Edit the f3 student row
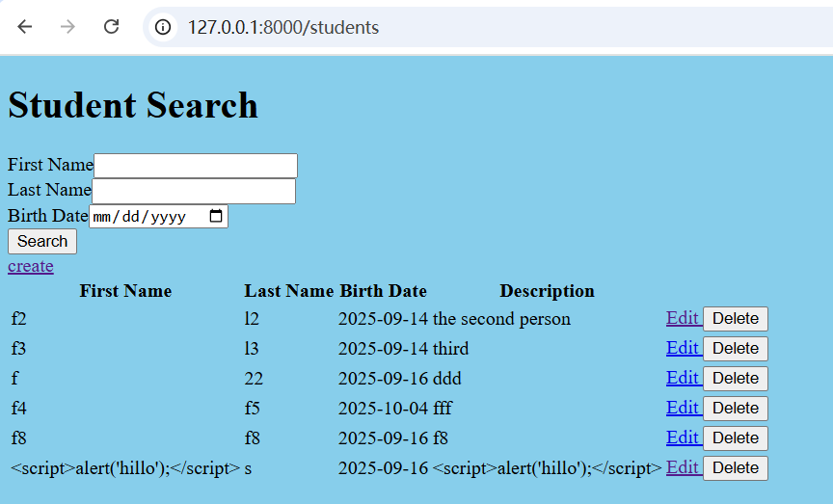The height and width of the screenshot is (504, 833). pyautogui.click(x=684, y=348)
